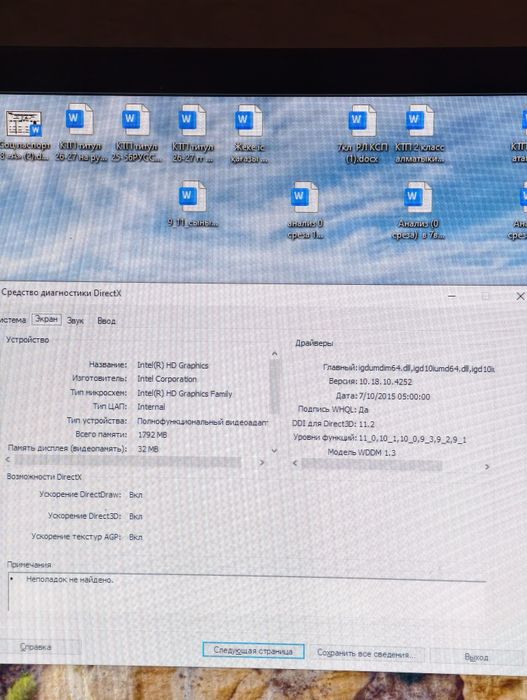Click the device list scroll-down arrow
Viewport: 527px width, 700px height.
(x=275, y=451)
